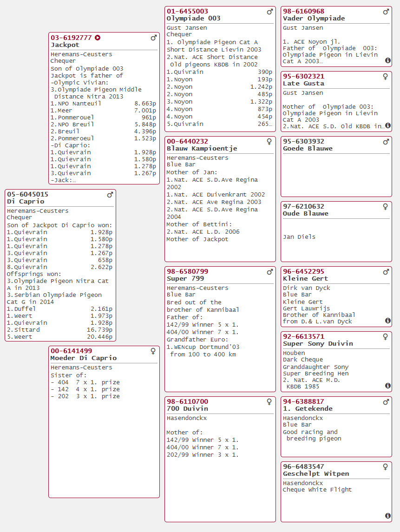Click female symbol on Moeder Di Caprio card
This screenshot has width=400, height=532.
[x=153, y=351]
